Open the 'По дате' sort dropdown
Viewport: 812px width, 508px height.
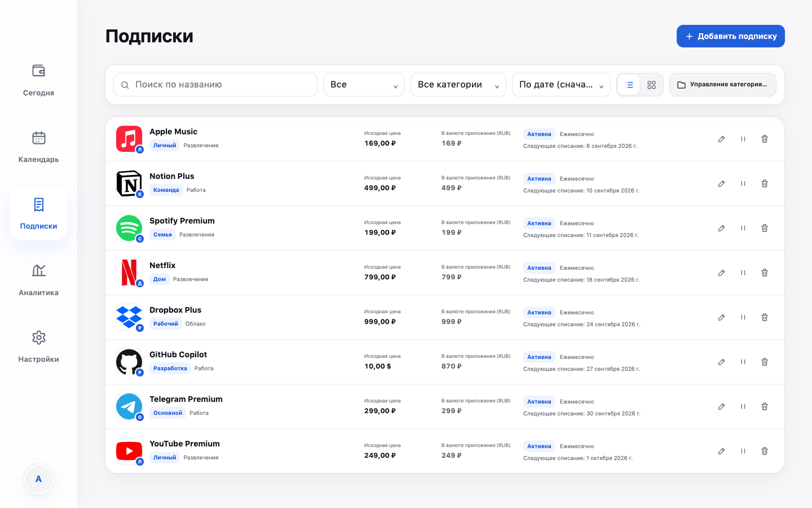561,85
